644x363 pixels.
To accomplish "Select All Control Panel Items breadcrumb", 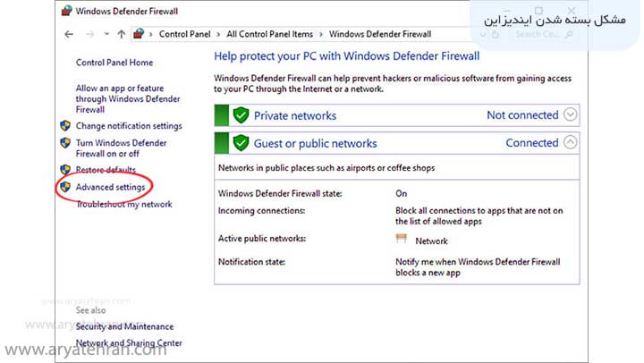I will (269, 34).
